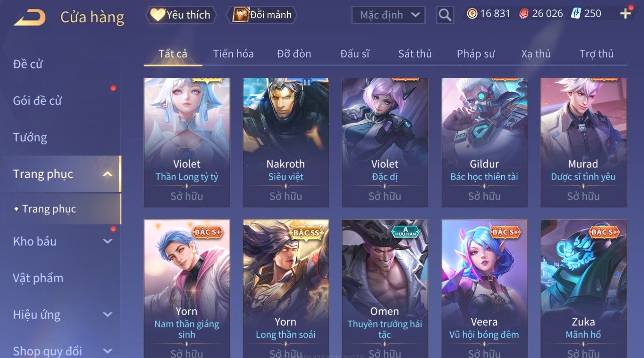Tap the red ruby currency icon
The image size is (644, 358).
[x=523, y=14]
